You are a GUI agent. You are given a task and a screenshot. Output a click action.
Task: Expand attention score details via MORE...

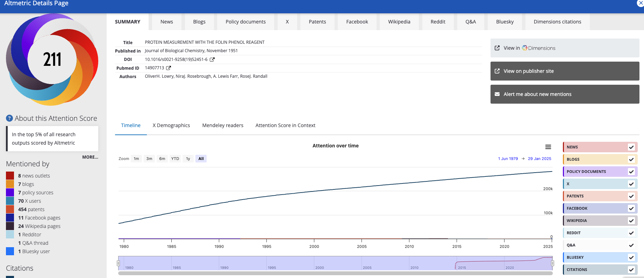point(90,157)
